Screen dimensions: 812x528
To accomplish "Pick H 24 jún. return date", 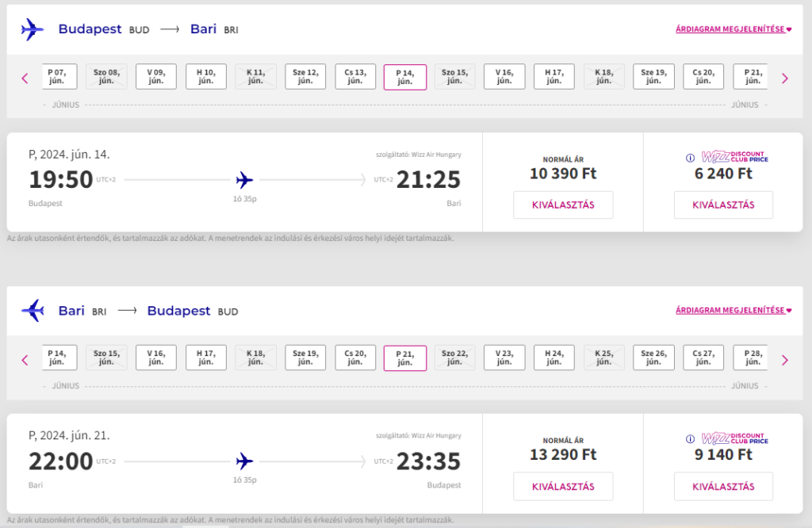I will (x=554, y=358).
